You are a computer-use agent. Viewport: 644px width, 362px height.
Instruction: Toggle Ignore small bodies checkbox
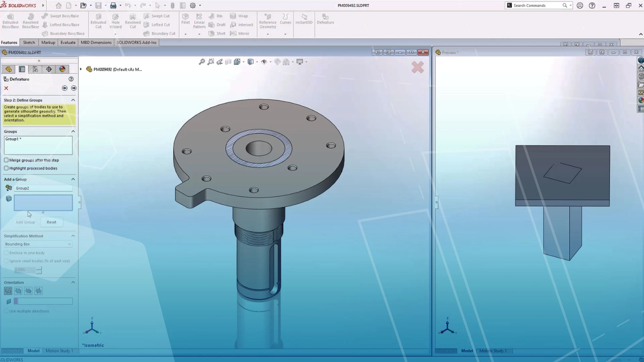click(6, 261)
